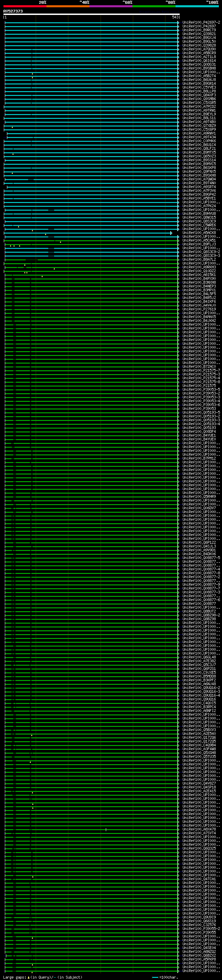Open hit UniRef100_B9RCT9

(199, 30)
